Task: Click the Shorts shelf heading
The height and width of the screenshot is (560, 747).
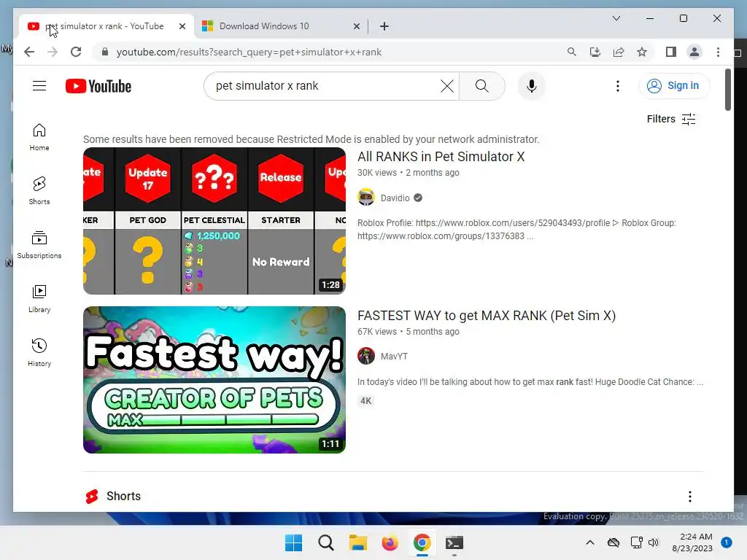Action: click(123, 496)
